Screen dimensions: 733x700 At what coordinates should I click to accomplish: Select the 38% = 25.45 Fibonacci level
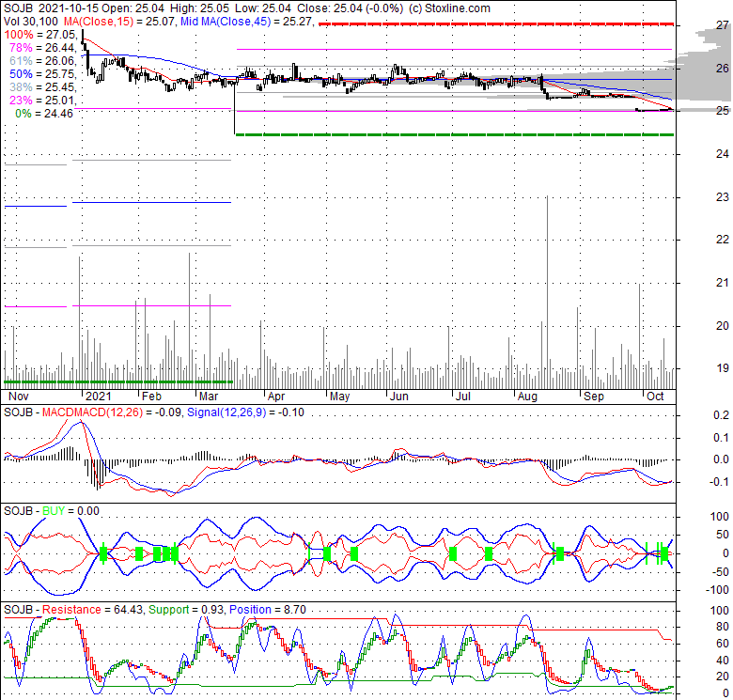click(42, 86)
